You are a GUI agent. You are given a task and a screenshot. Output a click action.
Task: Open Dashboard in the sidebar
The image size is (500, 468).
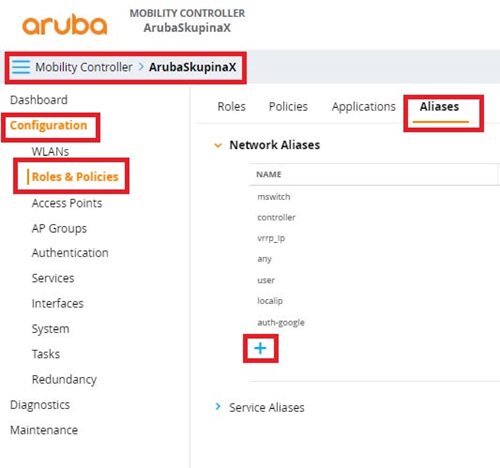click(x=39, y=100)
